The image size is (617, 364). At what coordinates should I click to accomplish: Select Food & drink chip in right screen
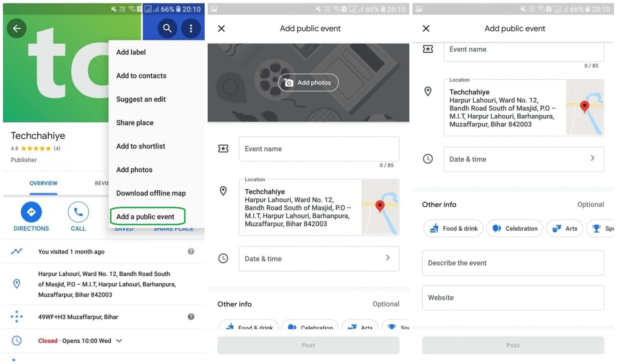coord(453,229)
